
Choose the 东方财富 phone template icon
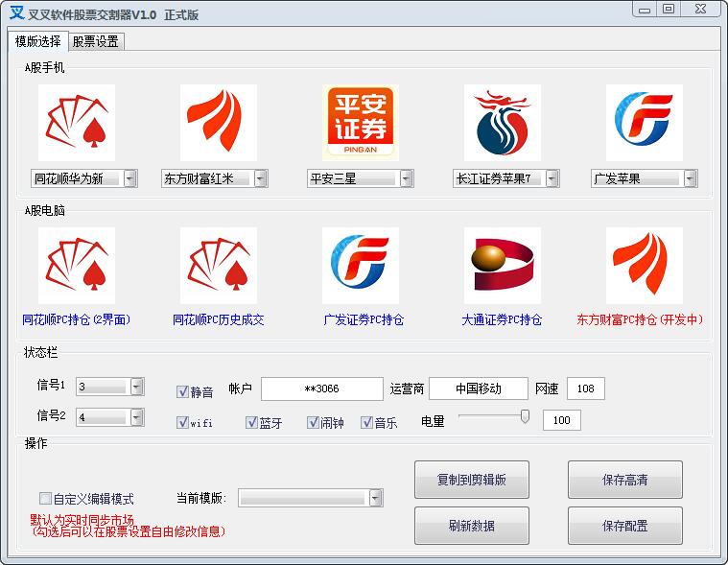tap(218, 123)
